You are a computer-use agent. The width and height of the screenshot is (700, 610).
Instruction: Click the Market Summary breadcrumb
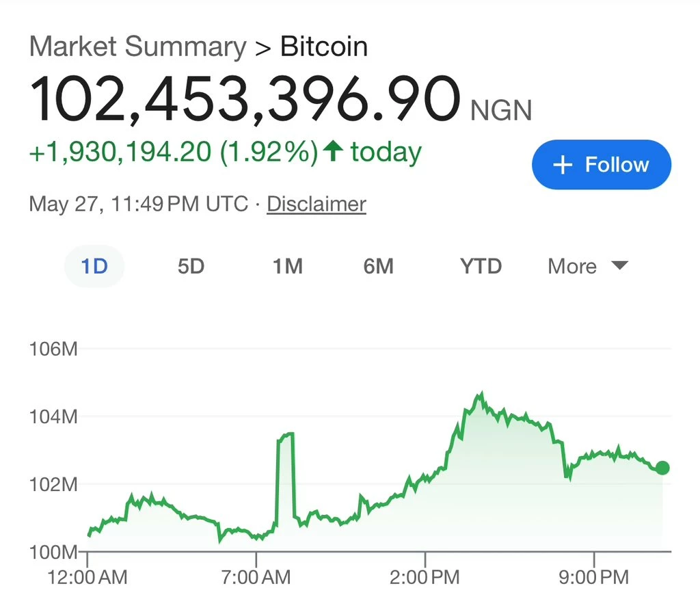(x=137, y=47)
